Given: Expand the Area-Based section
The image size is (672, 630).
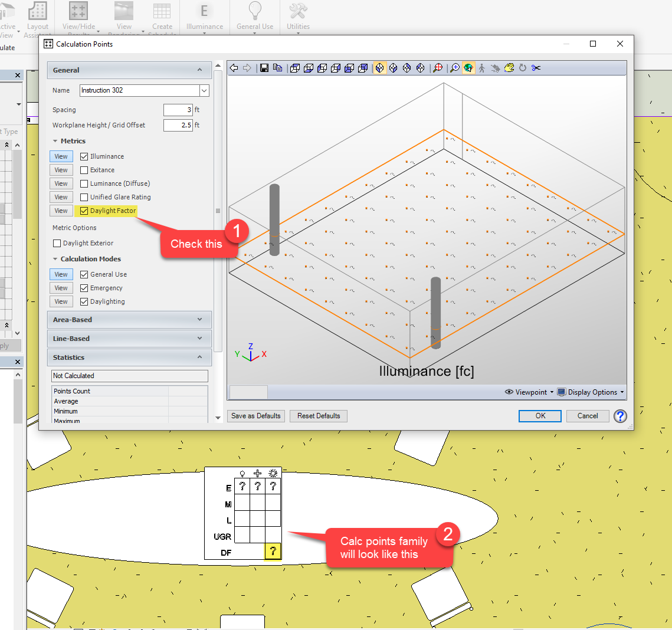Looking at the screenshot, I should click(129, 320).
